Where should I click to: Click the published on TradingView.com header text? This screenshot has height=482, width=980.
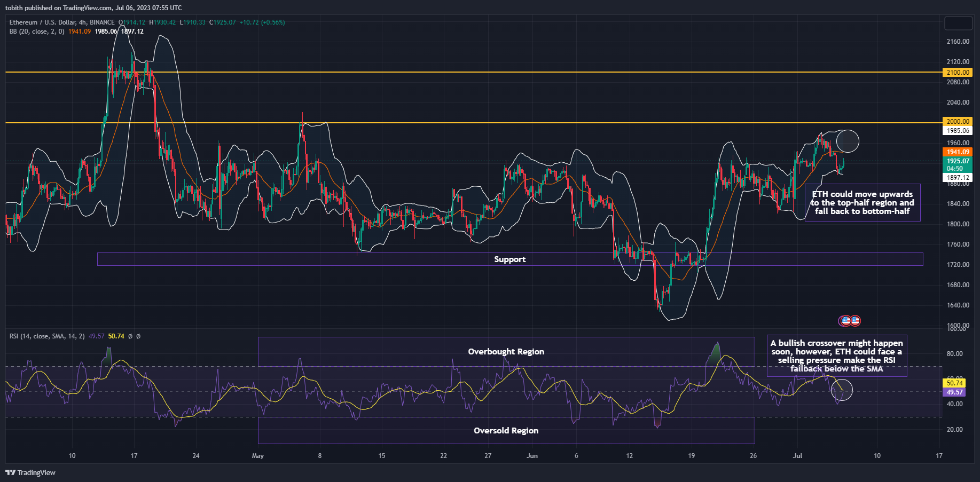pyautogui.click(x=93, y=8)
